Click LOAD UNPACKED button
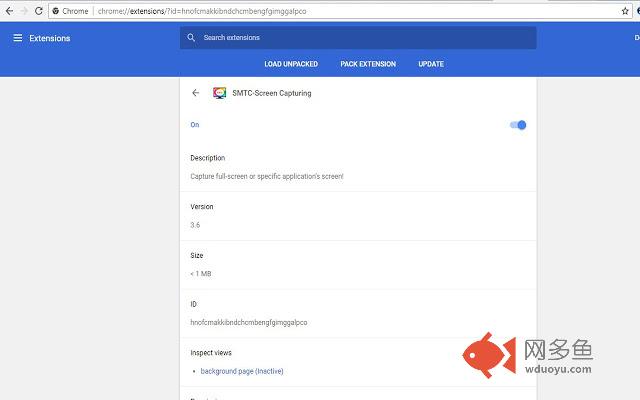The width and height of the screenshot is (640, 400). point(291,64)
